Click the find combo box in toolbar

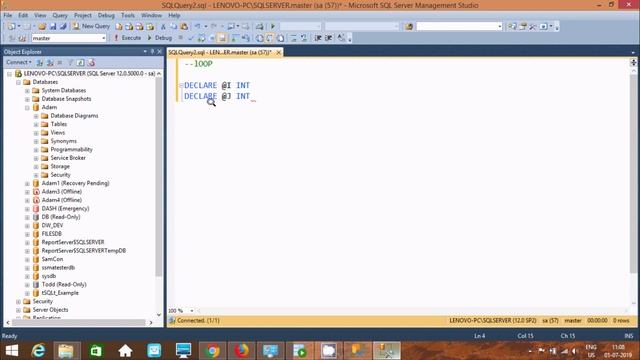[459, 27]
